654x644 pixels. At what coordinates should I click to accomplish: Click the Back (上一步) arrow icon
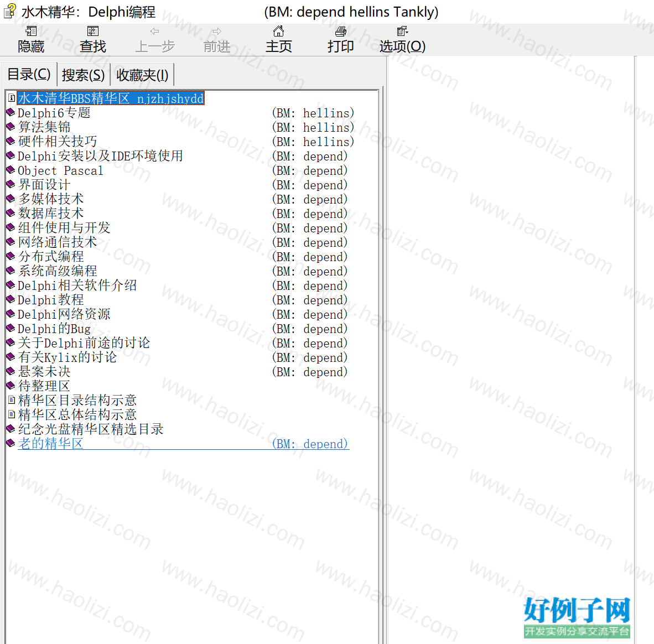click(x=155, y=32)
